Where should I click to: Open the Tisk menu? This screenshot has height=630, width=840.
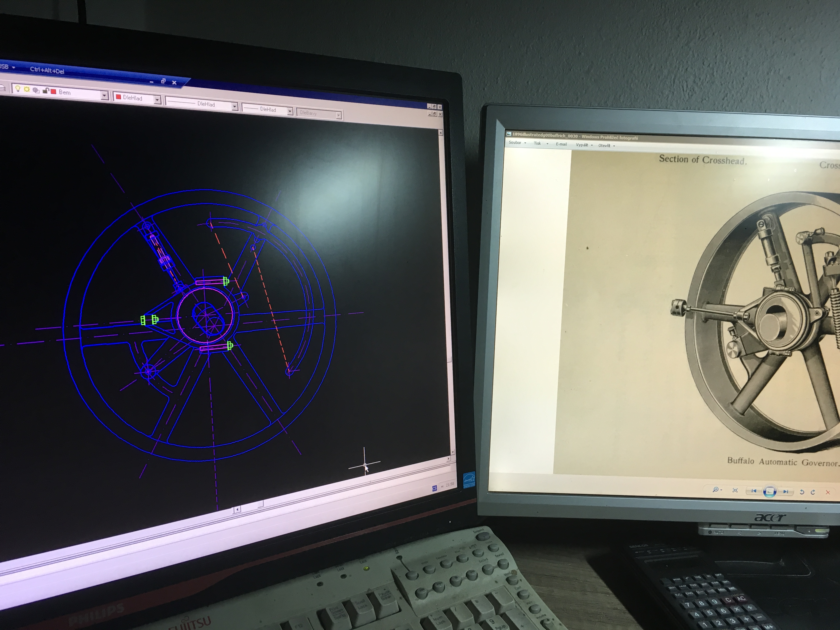click(x=538, y=143)
